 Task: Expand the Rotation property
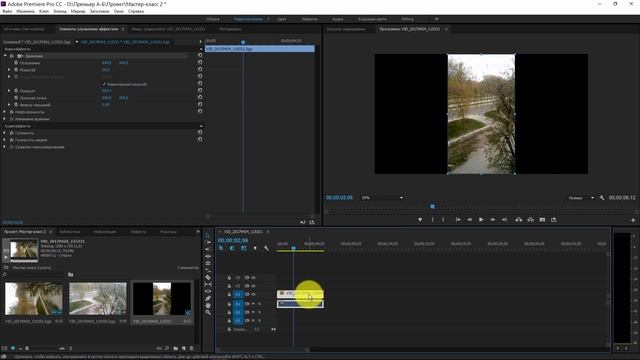pyautogui.click(x=9, y=91)
